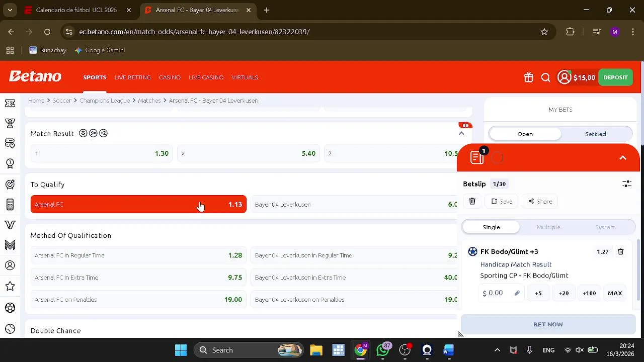Open the coupon ticket icon in sidebar
644x362 pixels.
(x=10, y=103)
